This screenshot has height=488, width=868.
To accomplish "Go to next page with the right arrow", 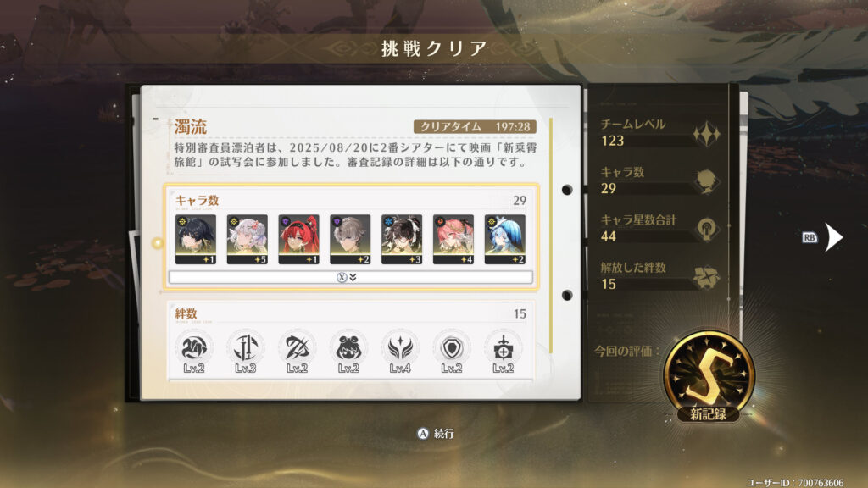I will [834, 237].
